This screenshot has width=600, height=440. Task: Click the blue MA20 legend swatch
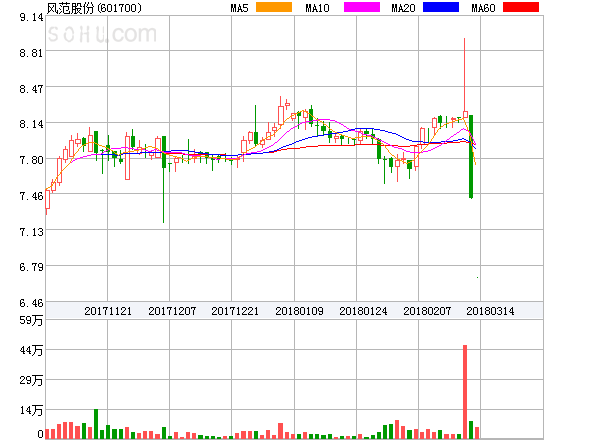coord(441,7)
